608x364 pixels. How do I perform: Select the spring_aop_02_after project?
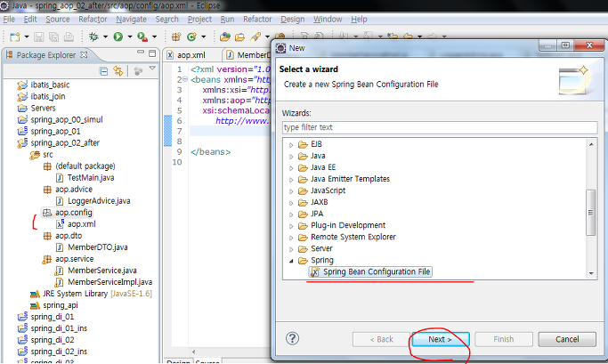[x=59, y=143]
